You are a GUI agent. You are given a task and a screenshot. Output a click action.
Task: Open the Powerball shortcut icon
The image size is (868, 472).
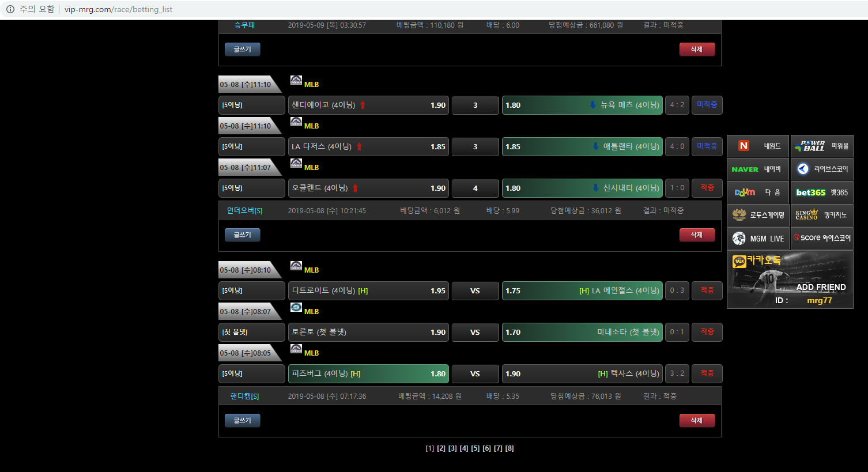[x=821, y=146]
